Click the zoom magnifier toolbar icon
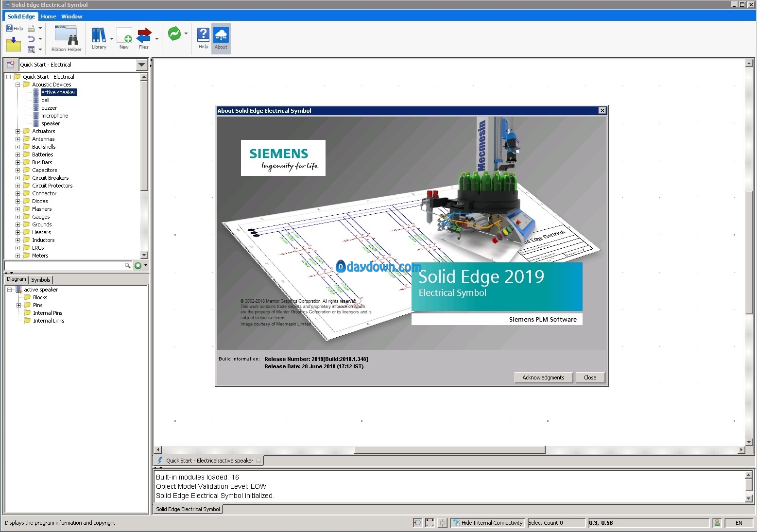The height and width of the screenshot is (532, 757). click(x=31, y=50)
